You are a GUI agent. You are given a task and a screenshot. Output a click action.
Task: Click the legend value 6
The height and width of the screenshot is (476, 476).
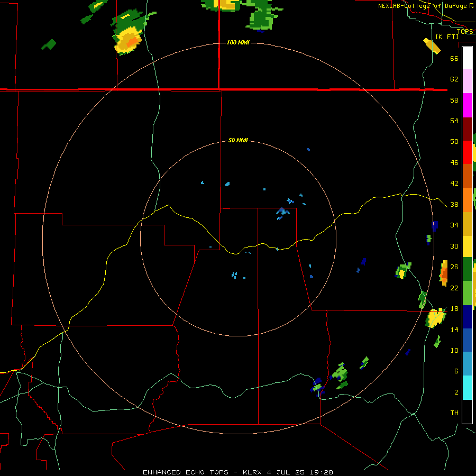[456, 371]
